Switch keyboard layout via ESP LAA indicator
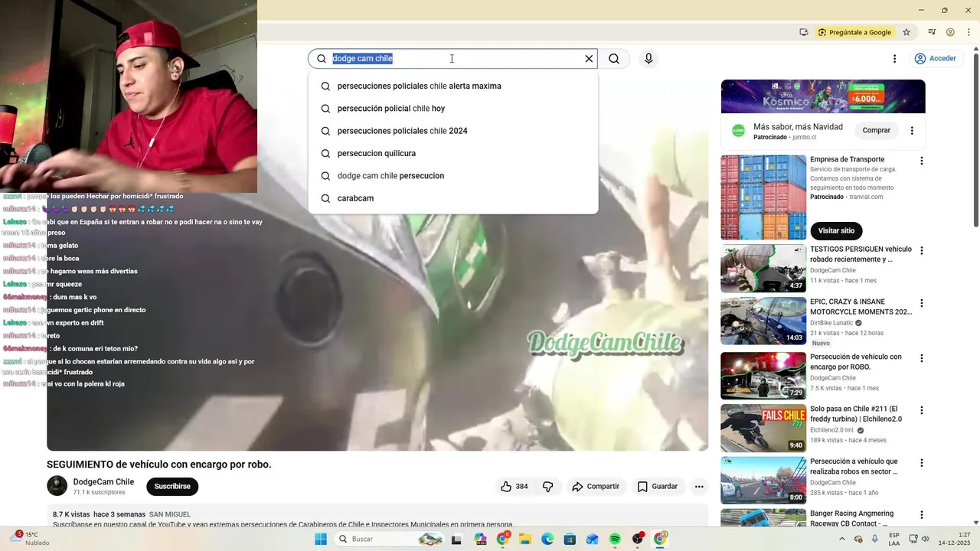The height and width of the screenshot is (551, 980). (x=894, y=539)
